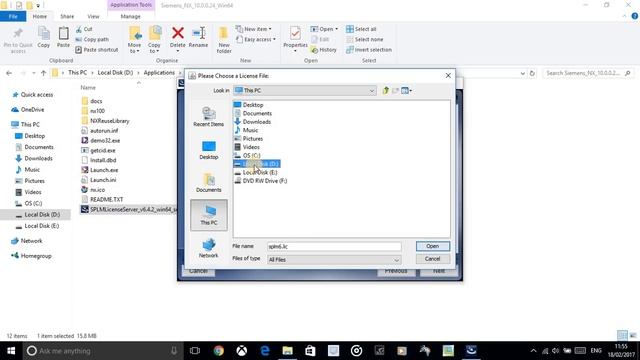The image size is (640, 360).
Task: Select README.TXT in Explorer list
Action: (102, 199)
